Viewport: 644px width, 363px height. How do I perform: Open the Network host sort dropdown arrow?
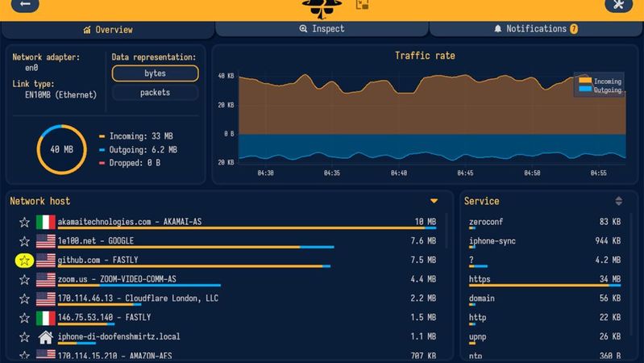point(434,201)
